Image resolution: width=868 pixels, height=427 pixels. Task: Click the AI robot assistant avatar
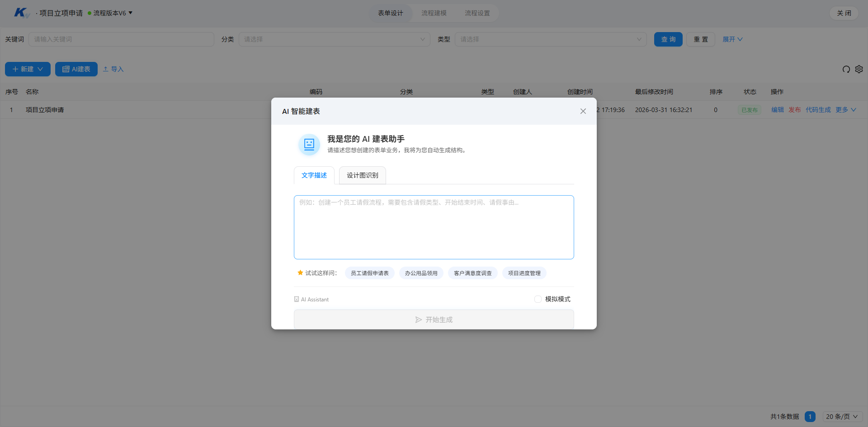(x=309, y=144)
